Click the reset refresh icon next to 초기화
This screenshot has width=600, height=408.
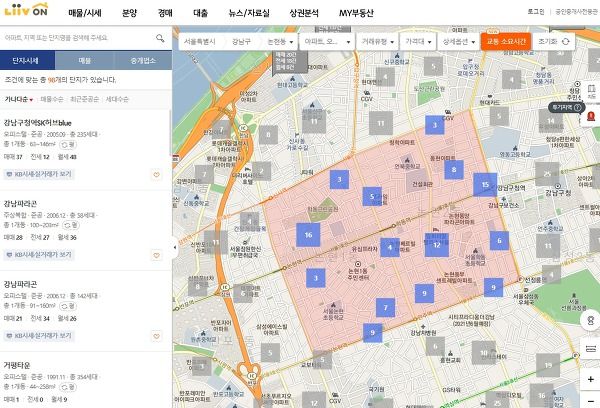coord(566,41)
